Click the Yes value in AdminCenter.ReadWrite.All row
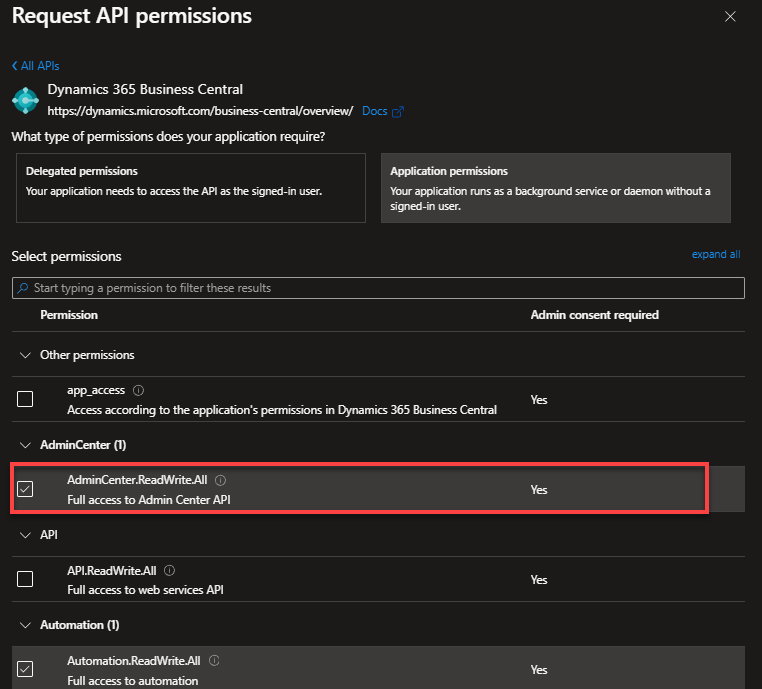Screen dimensions: 762x689 (539, 490)
